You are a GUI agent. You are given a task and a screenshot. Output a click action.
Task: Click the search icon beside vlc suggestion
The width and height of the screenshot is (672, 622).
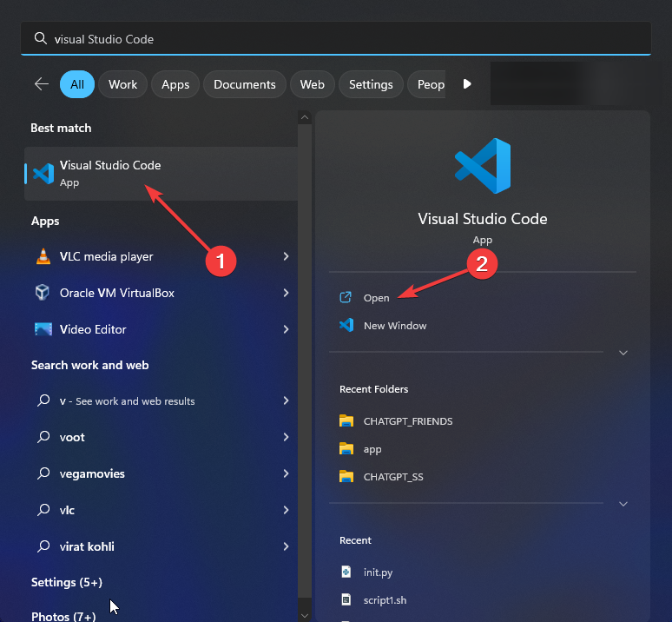pyautogui.click(x=43, y=510)
